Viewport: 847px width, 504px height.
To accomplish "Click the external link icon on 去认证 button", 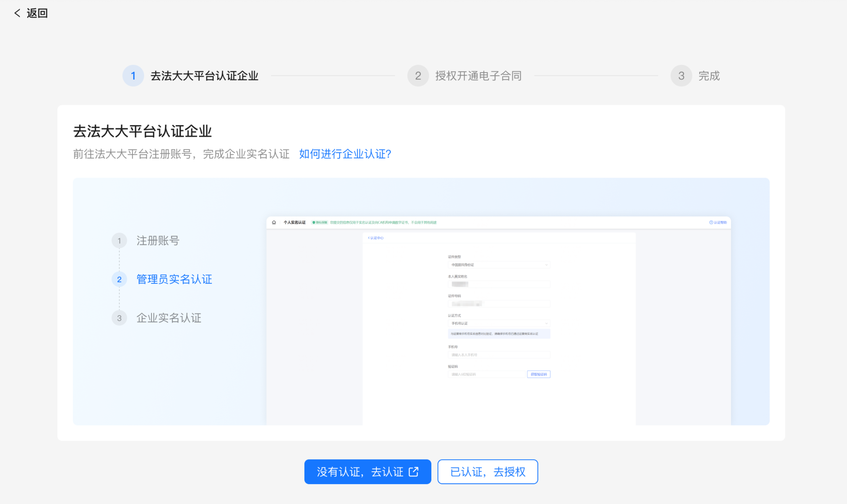I will [x=413, y=472].
